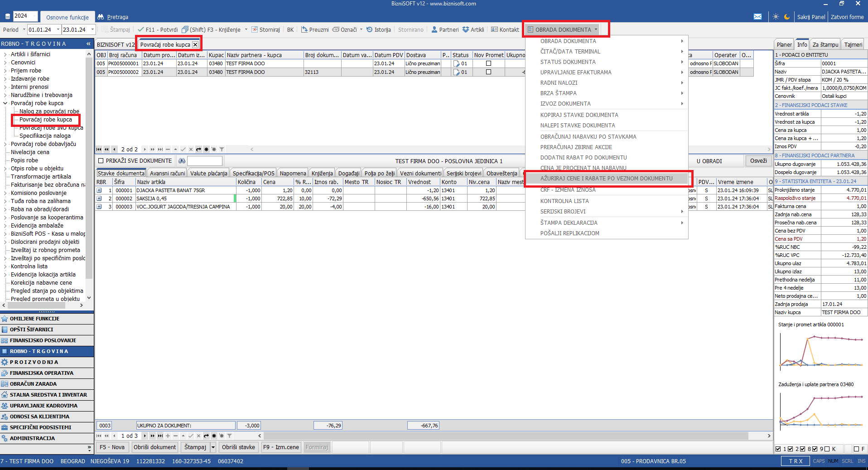Viewport: 868px width, 470px height.
Task: Tick Nov Promet checkbox for PK005000001
Action: click(488, 63)
